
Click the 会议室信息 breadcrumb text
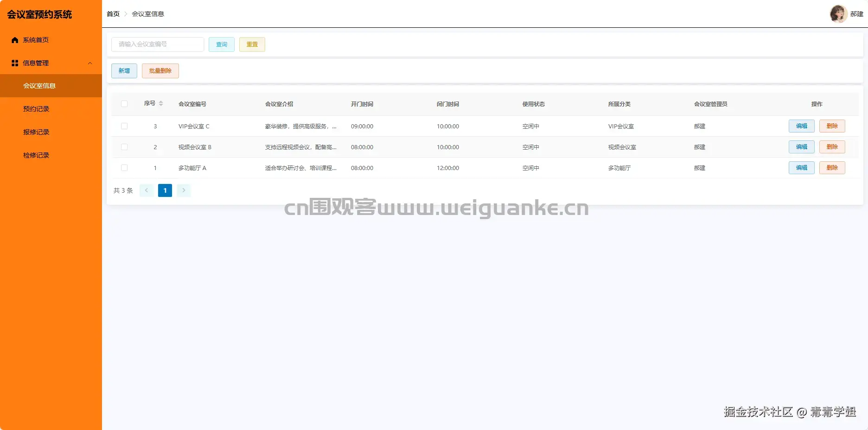pos(148,14)
